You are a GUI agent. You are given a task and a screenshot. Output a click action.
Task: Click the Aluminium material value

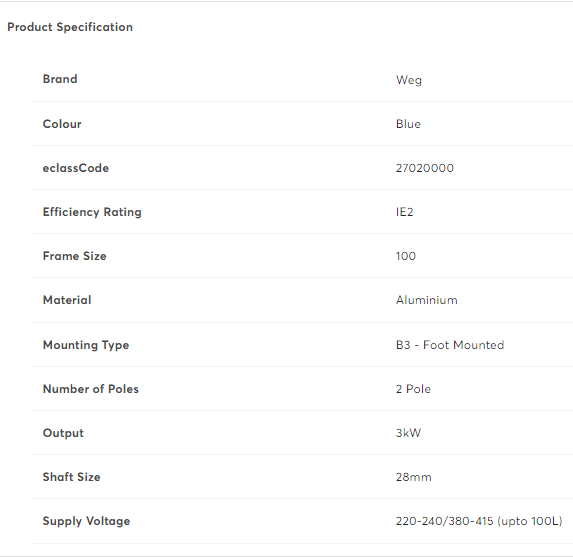coord(426,300)
